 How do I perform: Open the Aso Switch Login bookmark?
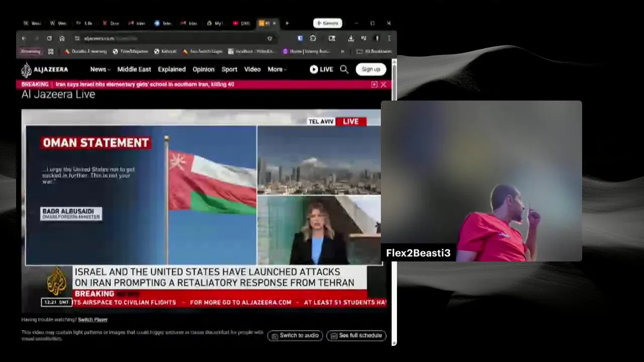pyautogui.click(x=202, y=51)
